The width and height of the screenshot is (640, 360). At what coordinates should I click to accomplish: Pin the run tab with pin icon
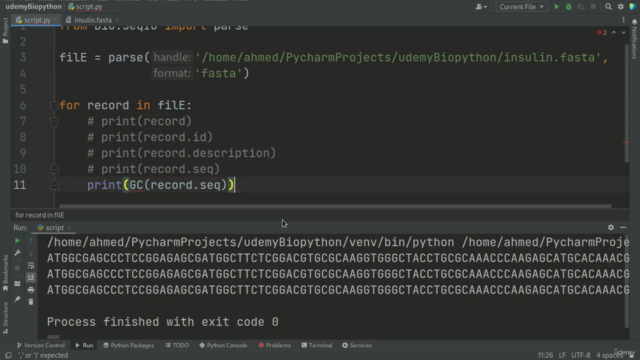tap(17, 299)
